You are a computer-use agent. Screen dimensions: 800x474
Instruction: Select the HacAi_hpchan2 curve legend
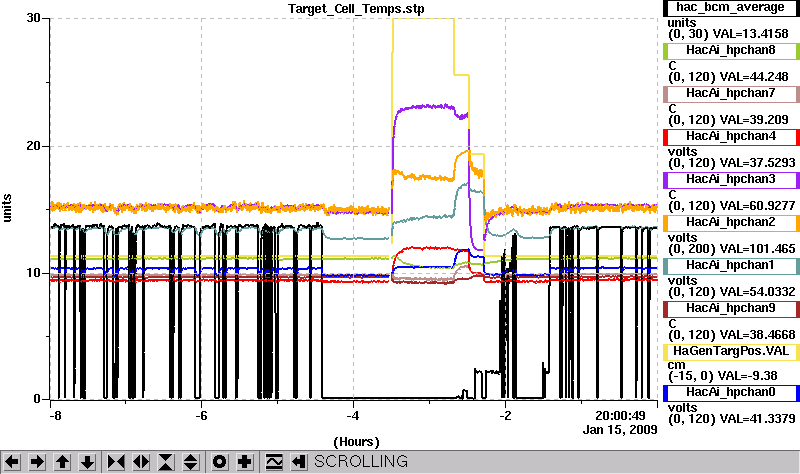[731, 222]
